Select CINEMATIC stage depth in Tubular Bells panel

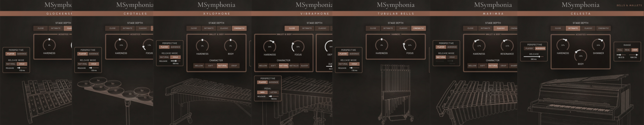click(x=419, y=28)
